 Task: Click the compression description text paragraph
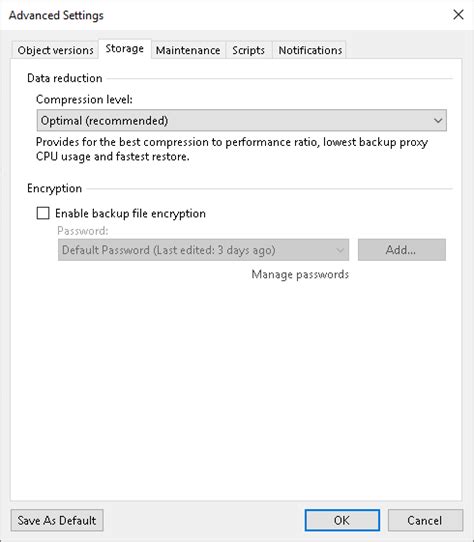pyautogui.click(x=232, y=149)
